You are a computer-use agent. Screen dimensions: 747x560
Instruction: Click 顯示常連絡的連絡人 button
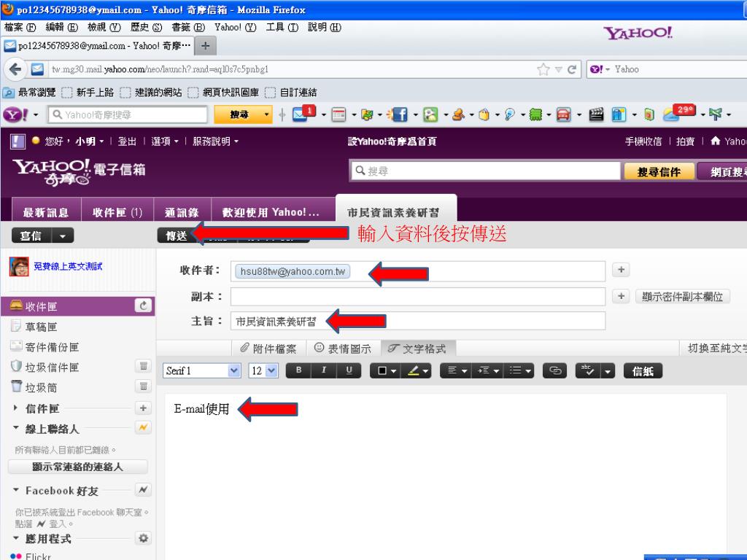click(x=77, y=466)
